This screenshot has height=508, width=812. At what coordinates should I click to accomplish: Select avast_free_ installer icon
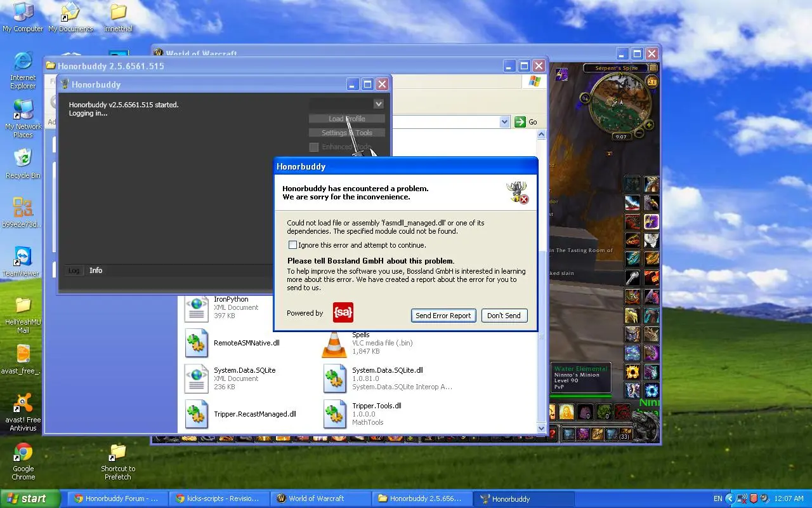[x=23, y=359]
